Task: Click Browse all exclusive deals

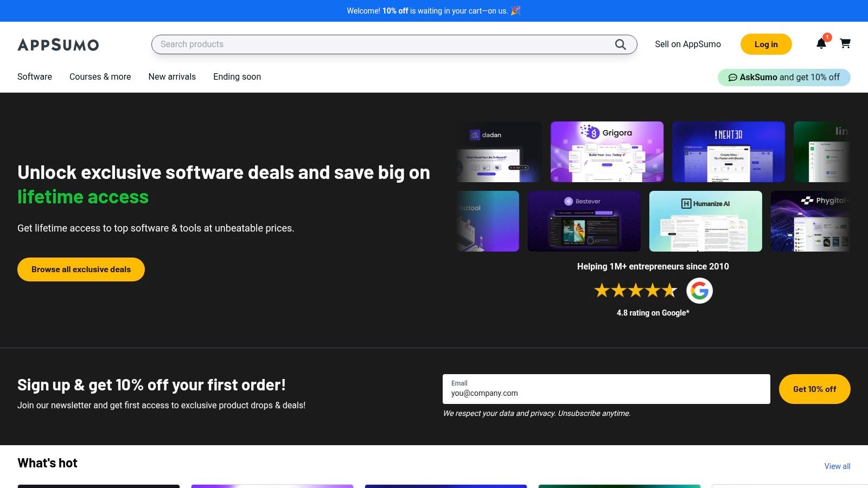Action: [81, 269]
